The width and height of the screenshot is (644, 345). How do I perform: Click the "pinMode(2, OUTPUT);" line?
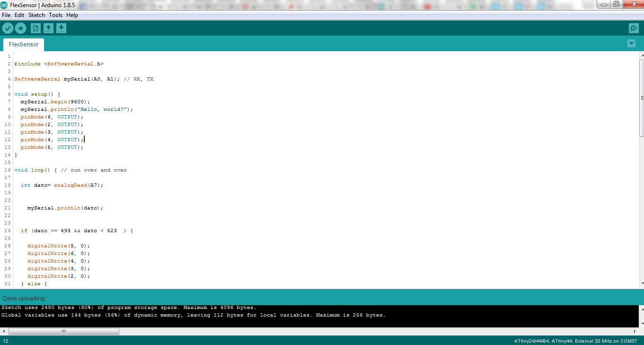(52, 125)
